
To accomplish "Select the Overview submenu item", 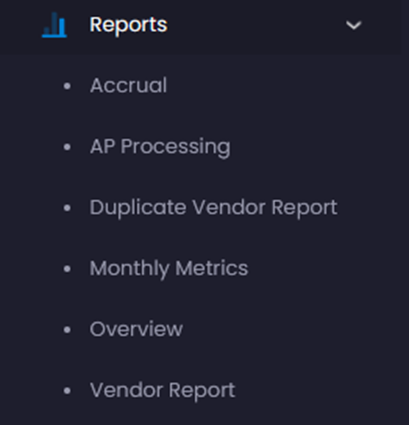I will [136, 329].
